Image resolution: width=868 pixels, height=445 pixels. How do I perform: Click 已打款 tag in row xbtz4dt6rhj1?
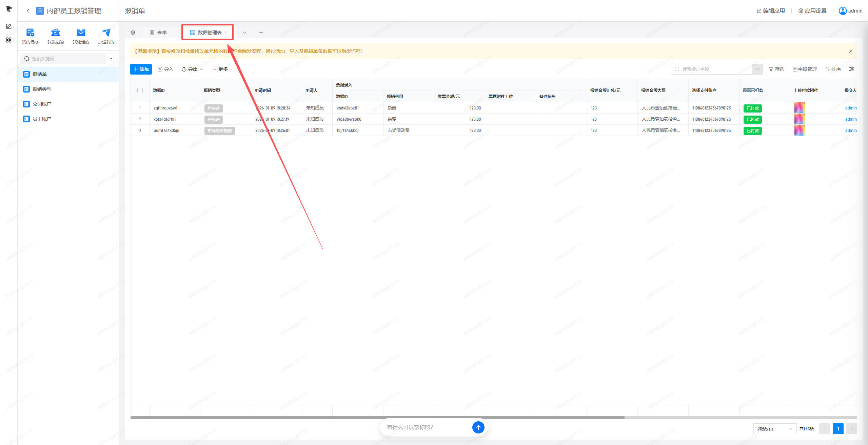point(752,120)
